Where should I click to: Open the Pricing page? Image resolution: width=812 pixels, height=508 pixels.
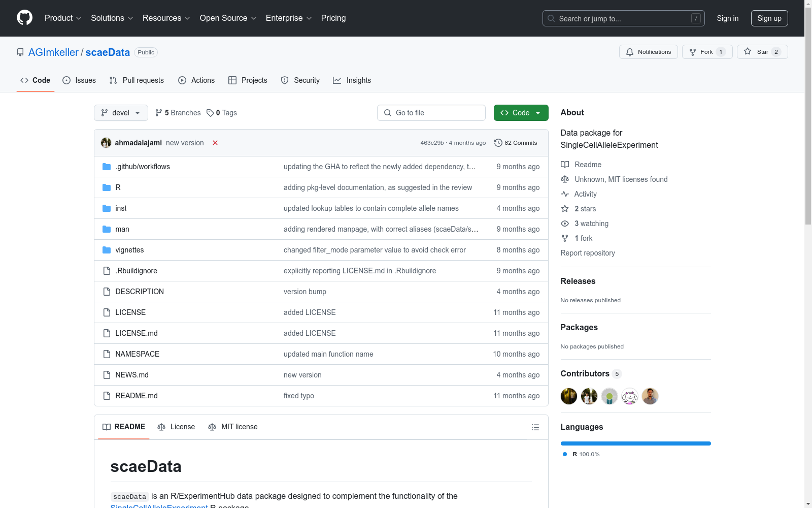333,18
